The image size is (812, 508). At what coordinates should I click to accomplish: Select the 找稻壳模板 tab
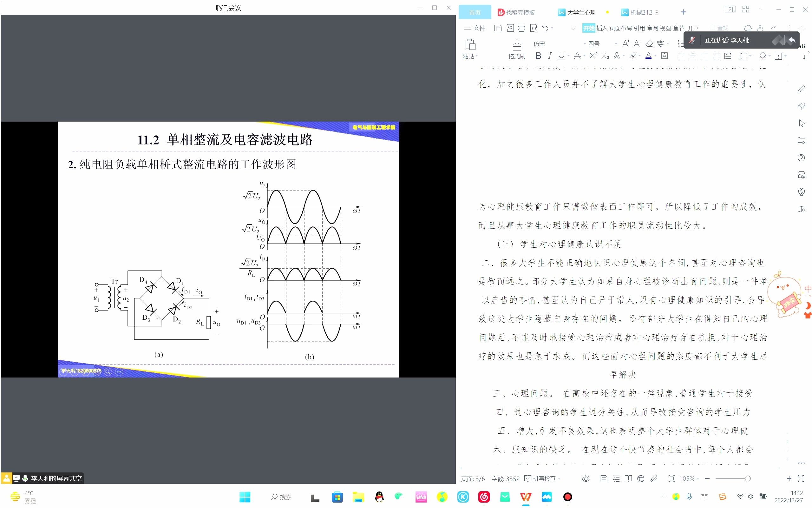516,12
